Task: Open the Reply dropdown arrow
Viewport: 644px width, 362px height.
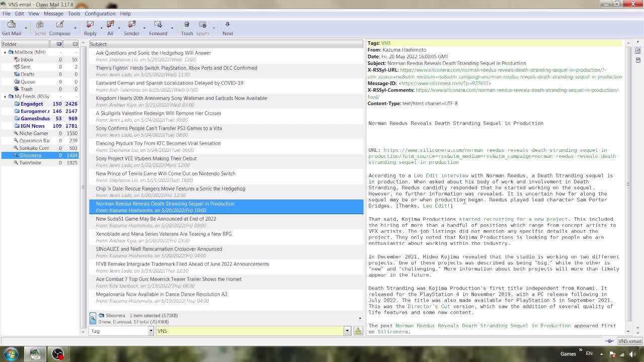Action: tap(101, 28)
